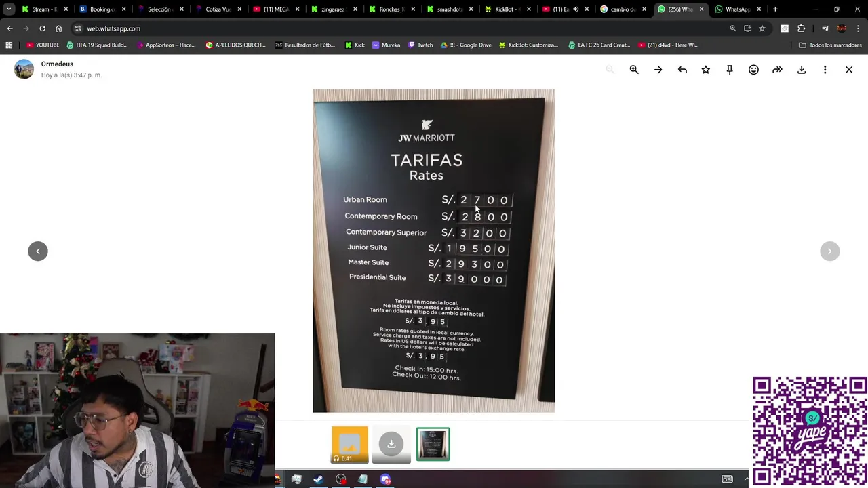The width and height of the screenshot is (868, 488).
Task: Open Discord from the taskbar
Action: (385, 479)
